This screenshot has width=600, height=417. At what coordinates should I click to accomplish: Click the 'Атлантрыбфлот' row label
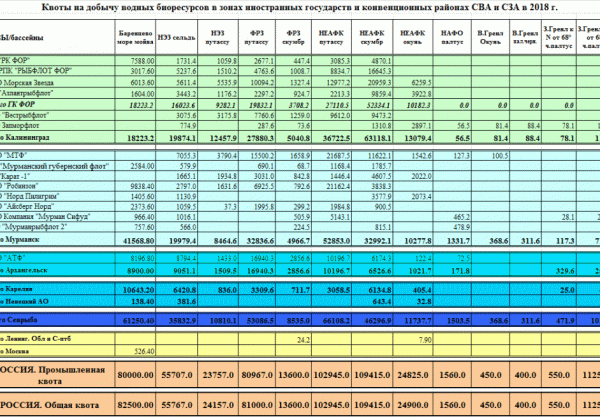[x=26, y=93]
